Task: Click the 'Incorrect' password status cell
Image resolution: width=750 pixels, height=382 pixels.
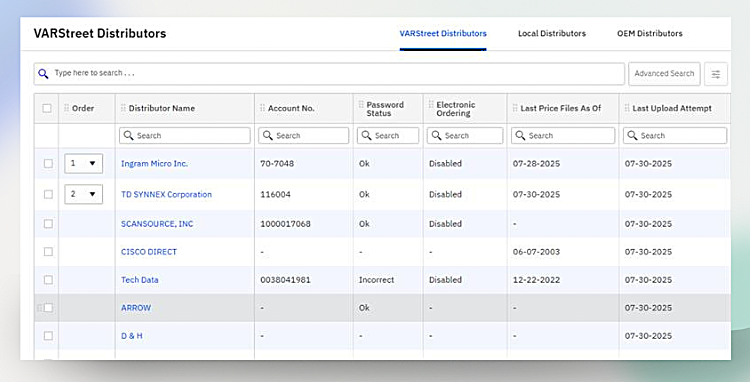Action: 376,280
